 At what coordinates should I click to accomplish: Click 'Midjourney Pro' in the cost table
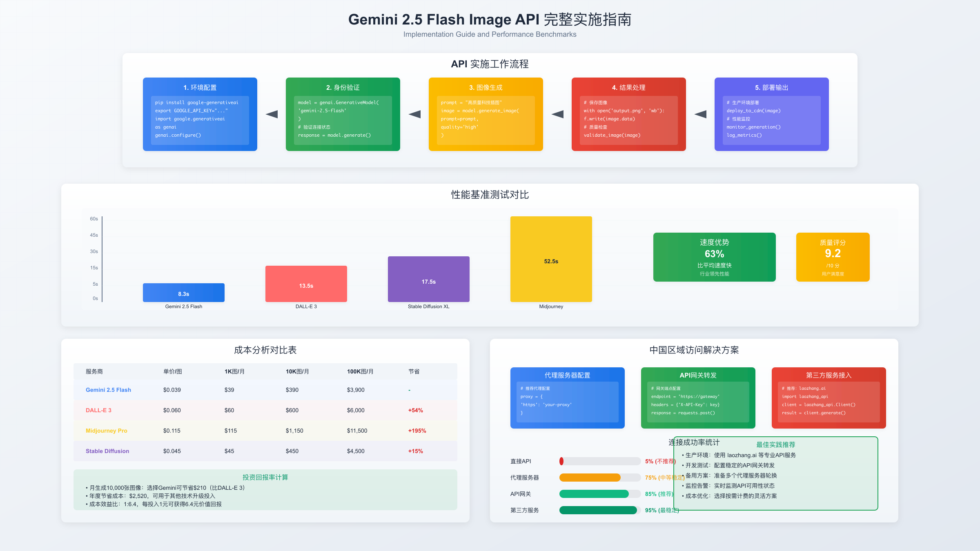pos(106,431)
